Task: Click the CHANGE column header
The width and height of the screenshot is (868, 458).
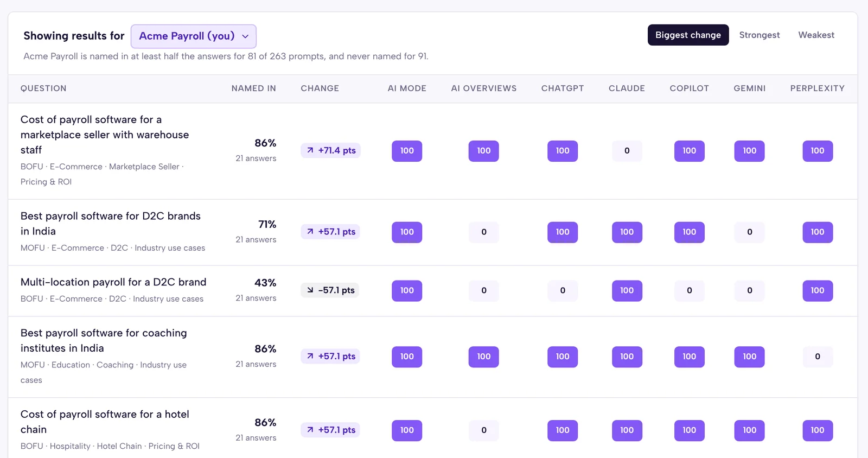Action: 320,88
